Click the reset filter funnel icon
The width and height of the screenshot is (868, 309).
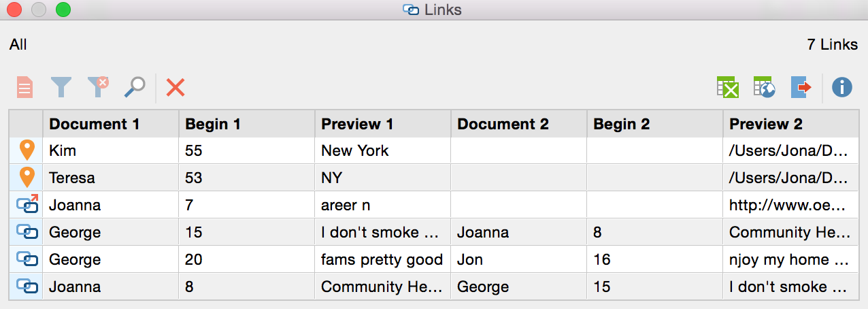pos(98,87)
